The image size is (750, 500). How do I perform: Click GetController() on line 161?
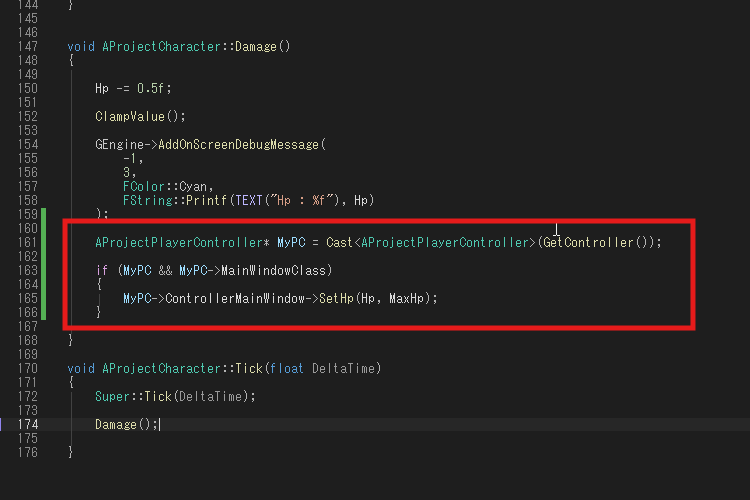pos(596,243)
